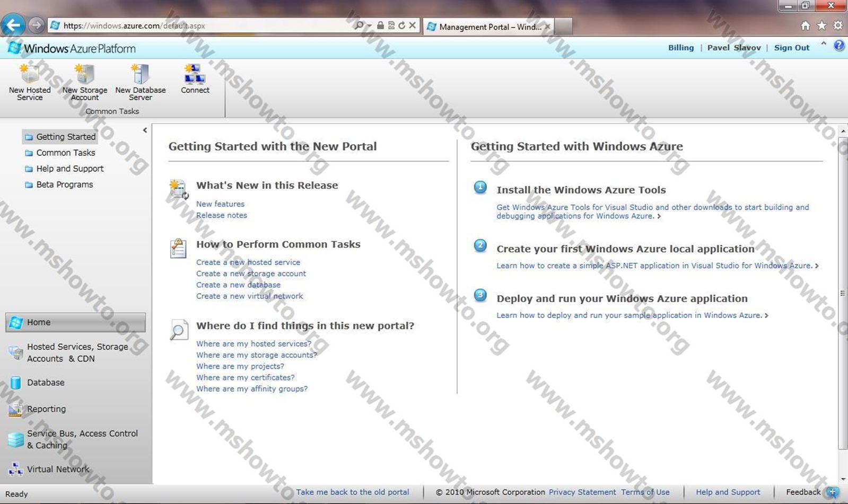The width and height of the screenshot is (848, 504).
Task: Click Create a new hosted service link
Action: coord(248,262)
